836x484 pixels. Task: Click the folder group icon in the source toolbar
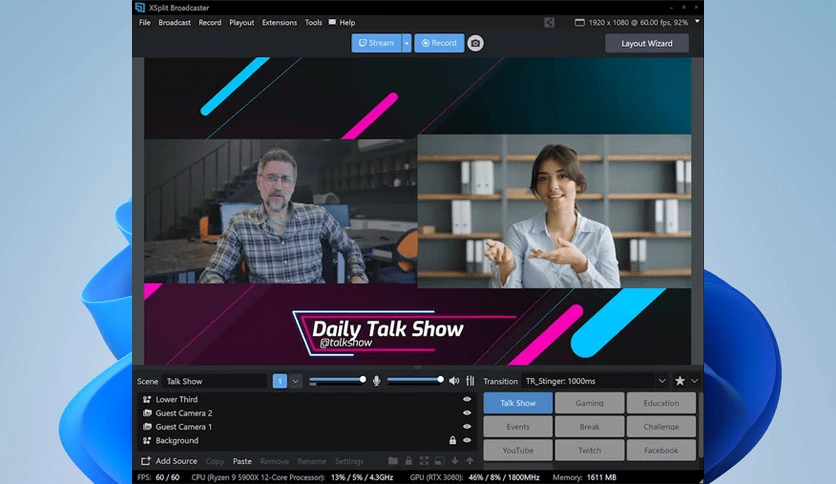click(x=393, y=461)
